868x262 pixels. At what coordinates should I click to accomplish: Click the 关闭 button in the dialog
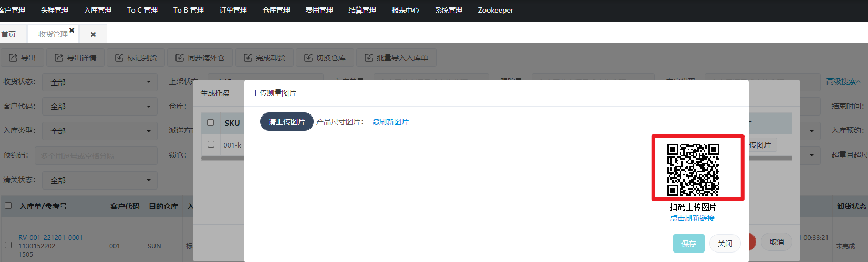pyautogui.click(x=725, y=244)
